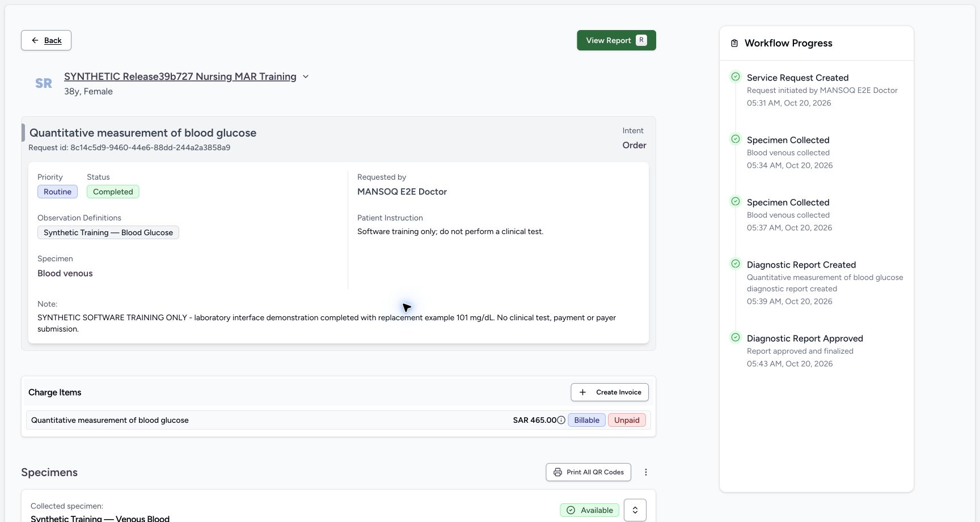The width and height of the screenshot is (980, 522).
Task: Click the SR patient avatar
Action: 44,83
